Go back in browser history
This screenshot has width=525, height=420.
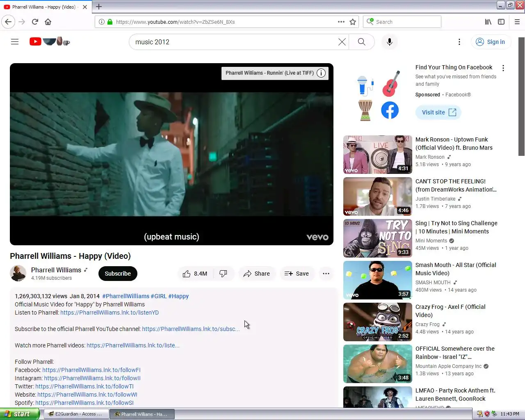[x=8, y=22]
